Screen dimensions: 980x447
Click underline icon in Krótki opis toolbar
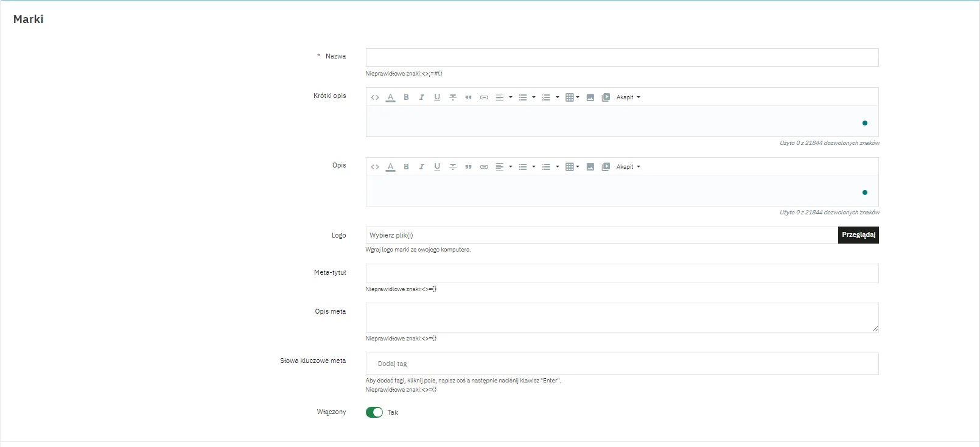click(437, 97)
